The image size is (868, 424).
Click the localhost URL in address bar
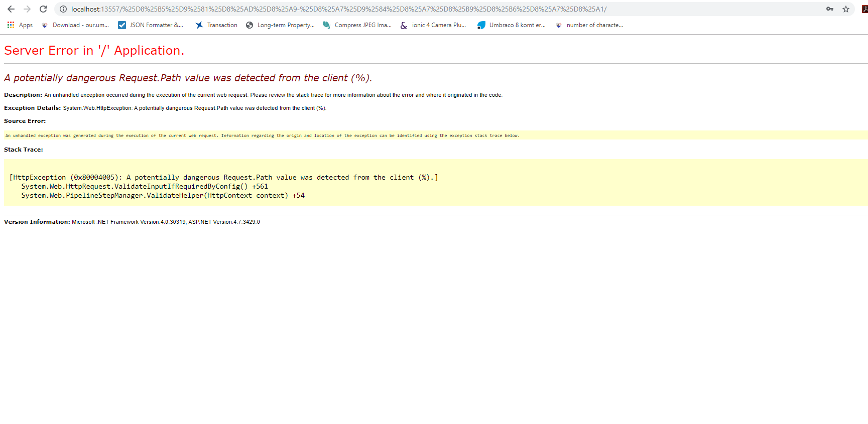(x=338, y=9)
